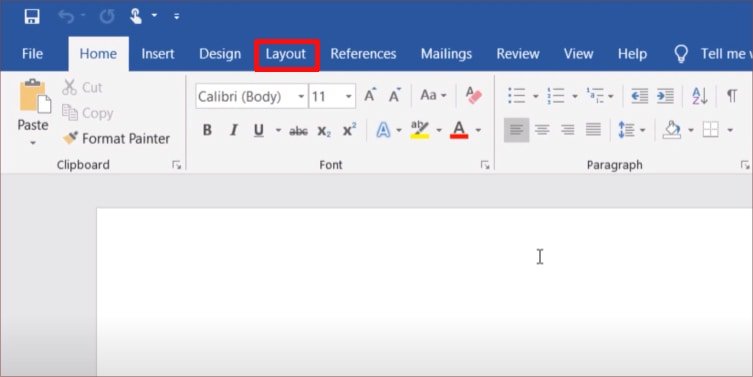
Task: Open the References tab
Action: point(363,54)
